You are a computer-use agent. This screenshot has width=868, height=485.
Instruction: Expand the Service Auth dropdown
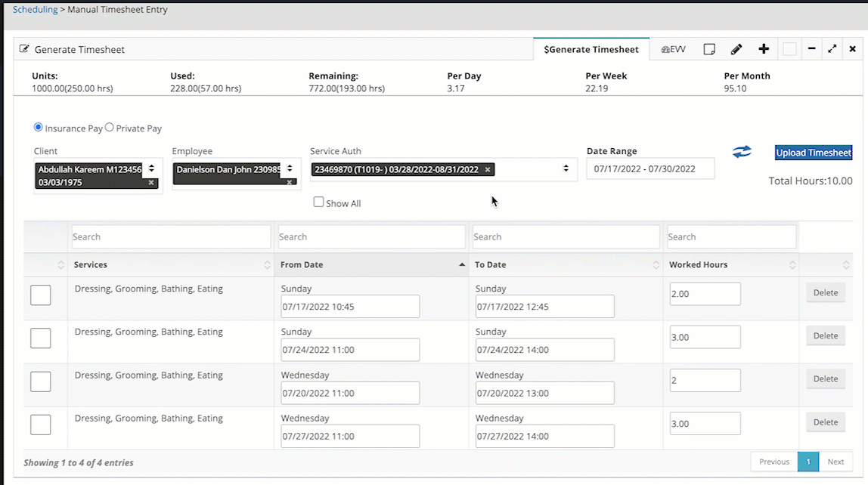pyautogui.click(x=566, y=169)
